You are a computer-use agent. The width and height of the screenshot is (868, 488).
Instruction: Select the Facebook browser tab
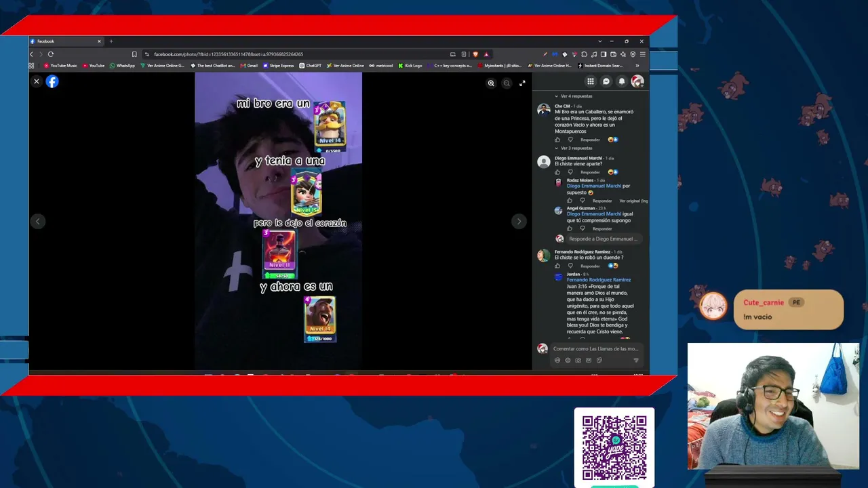pyautogui.click(x=66, y=41)
